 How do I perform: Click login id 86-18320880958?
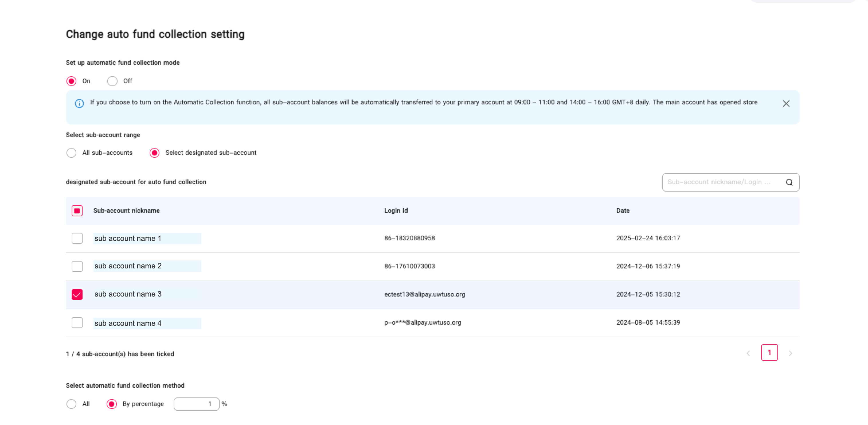(409, 238)
